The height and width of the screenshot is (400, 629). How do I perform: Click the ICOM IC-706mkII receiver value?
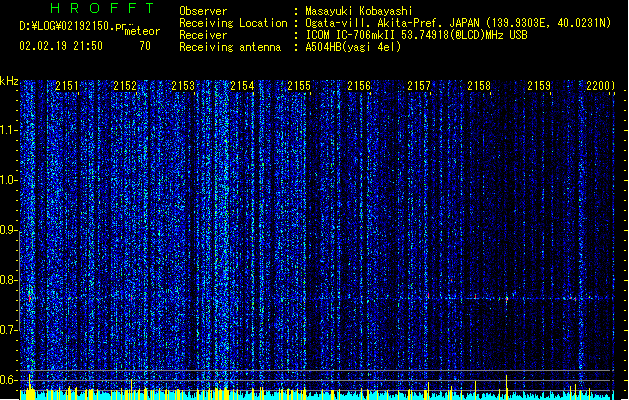coord(416,35)
